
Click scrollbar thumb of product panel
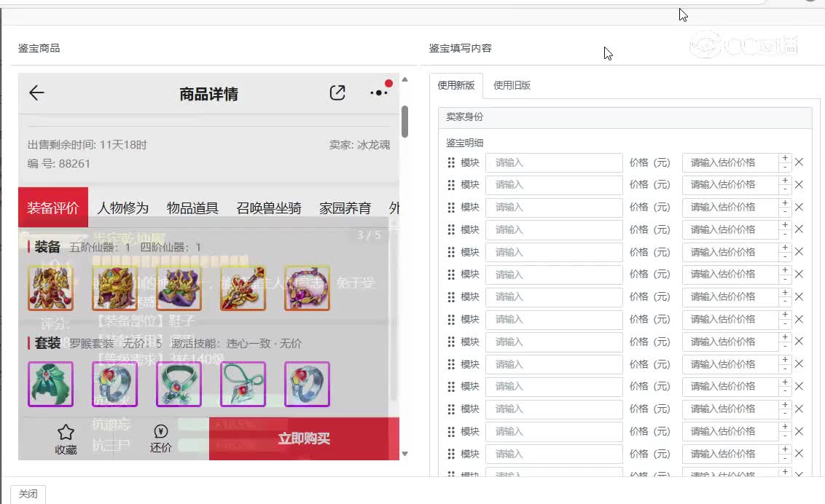tap(404, 122)
